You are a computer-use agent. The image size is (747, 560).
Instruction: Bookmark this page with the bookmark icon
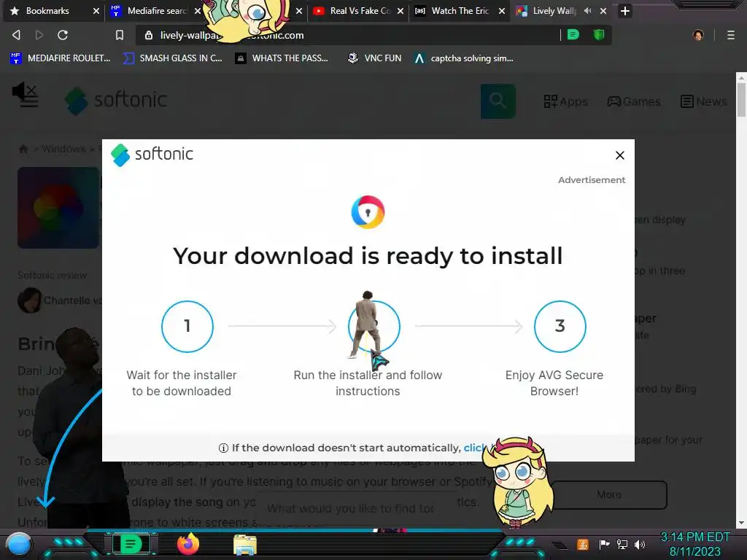(120, 35)
